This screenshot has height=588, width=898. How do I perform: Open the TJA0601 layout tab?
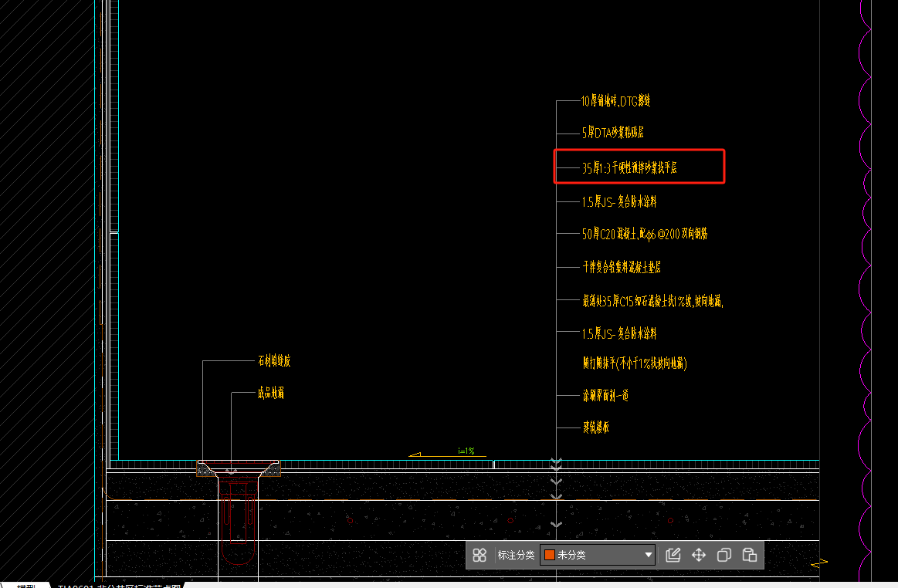click(120, 586)
